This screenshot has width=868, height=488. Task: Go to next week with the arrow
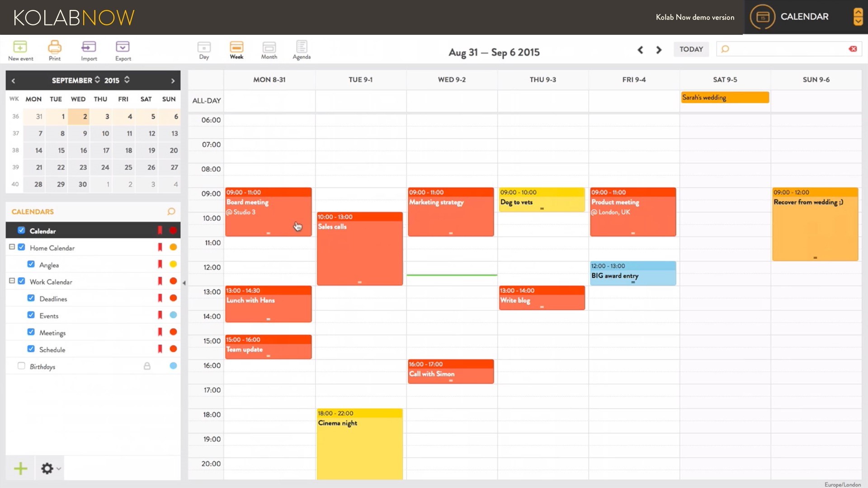(659, 50)
